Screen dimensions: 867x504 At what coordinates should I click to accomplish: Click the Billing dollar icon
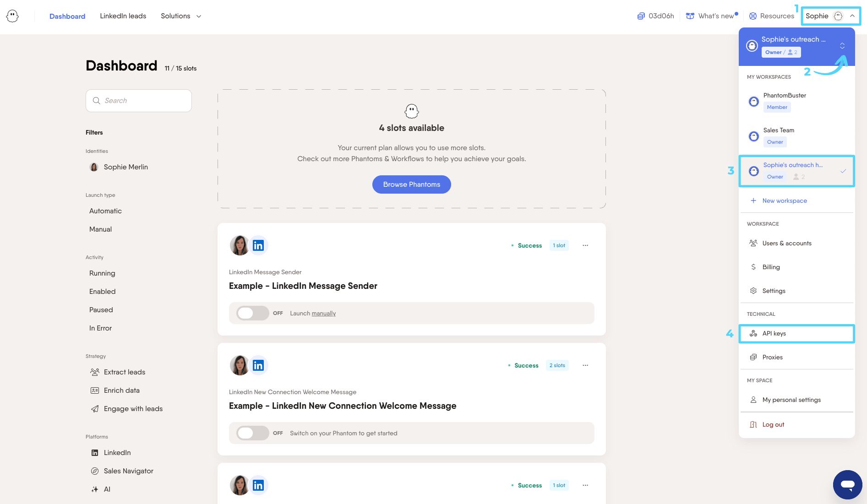tap(753, 267)
